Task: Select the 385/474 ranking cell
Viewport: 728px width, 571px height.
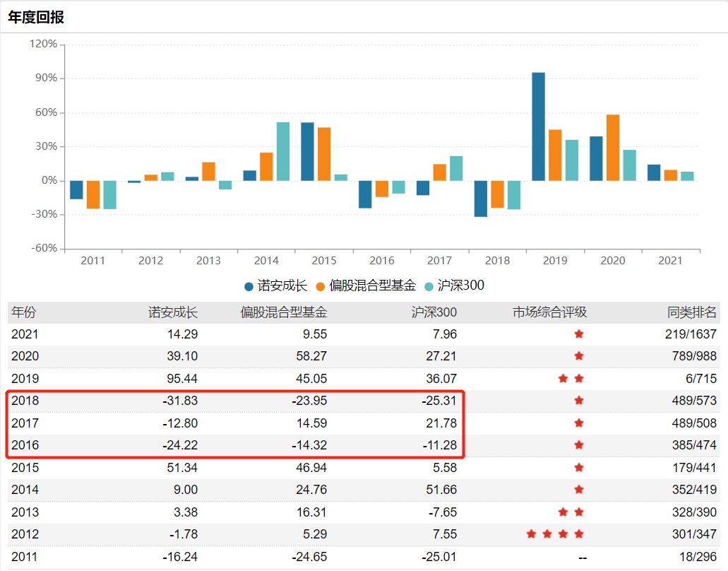Action: click(x=695, y=445)
